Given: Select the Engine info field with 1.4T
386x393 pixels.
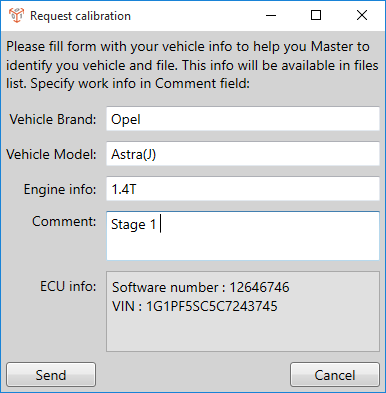Looking at the screenshot, I should pyautogui.click(x=243, y=189).
